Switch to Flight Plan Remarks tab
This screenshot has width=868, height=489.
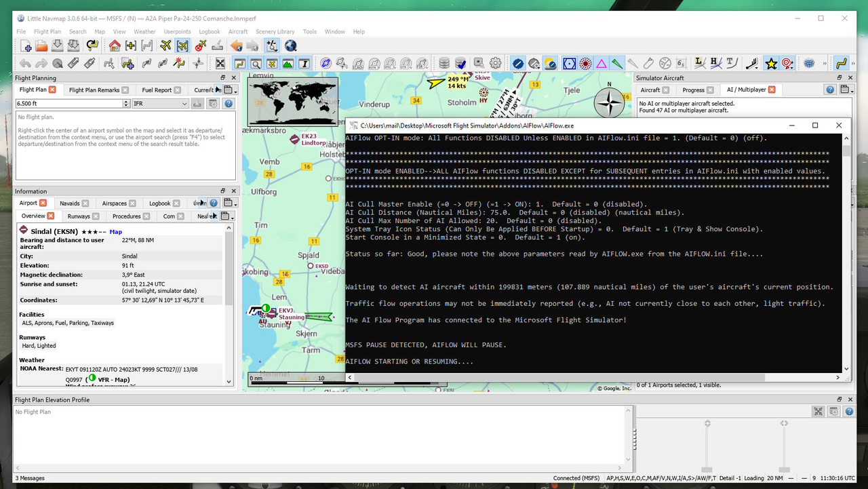pos(94,90)
